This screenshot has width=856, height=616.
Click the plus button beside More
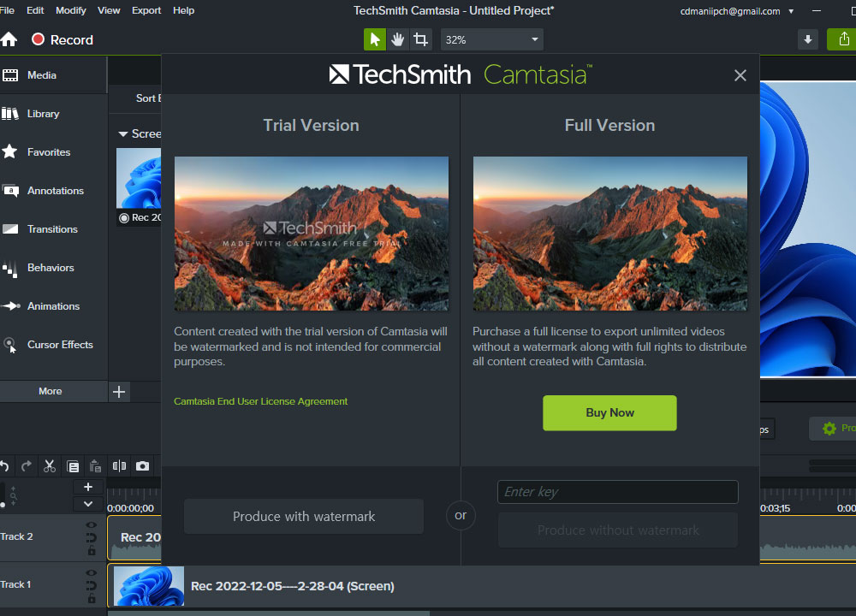pos(119,391)
